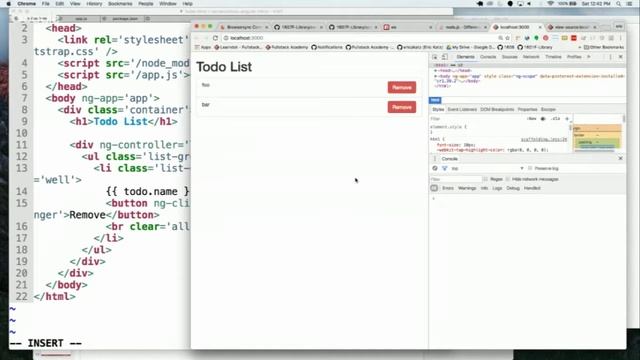
Task: Open the Bookmarks menu in menu bar
Action: point(120,4)
